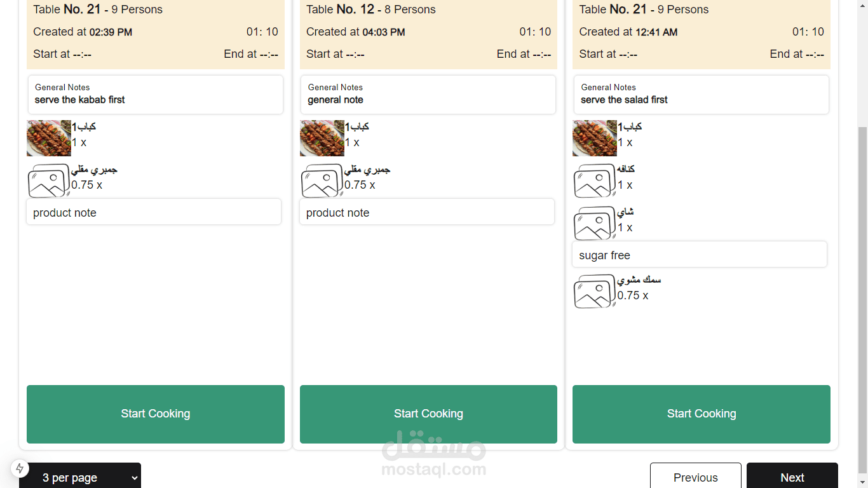868x488 pixels.
Task: Click placeholder image for كنافه item
Action: click(595, 180)
